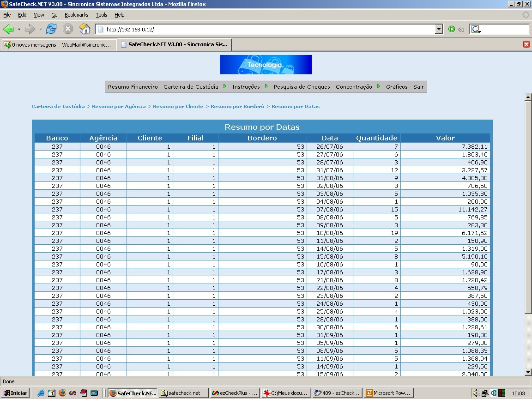
Task: Click the volume icon in system tray
Action: point(475,393)
